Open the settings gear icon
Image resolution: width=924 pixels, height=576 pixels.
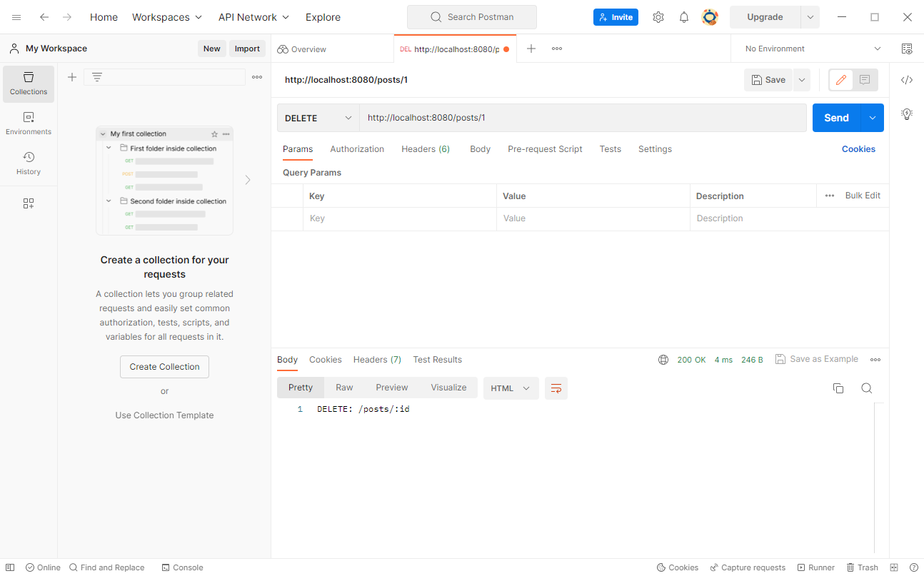(x=658, y=17)
